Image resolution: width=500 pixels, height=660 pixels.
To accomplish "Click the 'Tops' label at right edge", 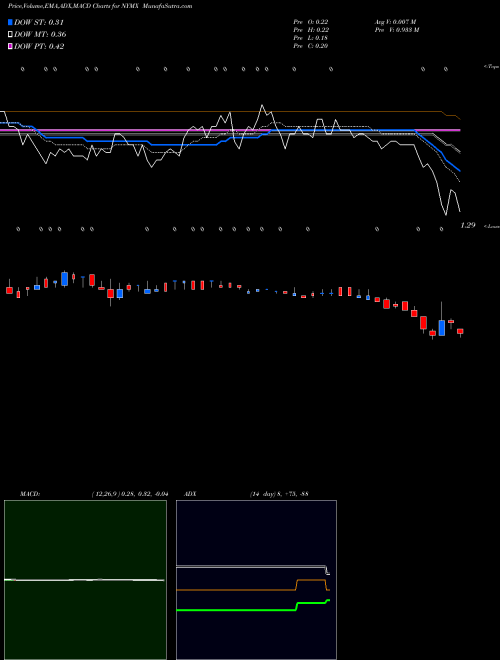I will coord(492,67).
